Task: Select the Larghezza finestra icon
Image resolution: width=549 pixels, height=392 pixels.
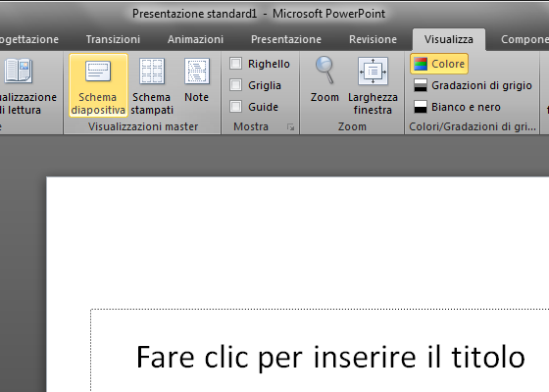Action: (x=373, y=71)
